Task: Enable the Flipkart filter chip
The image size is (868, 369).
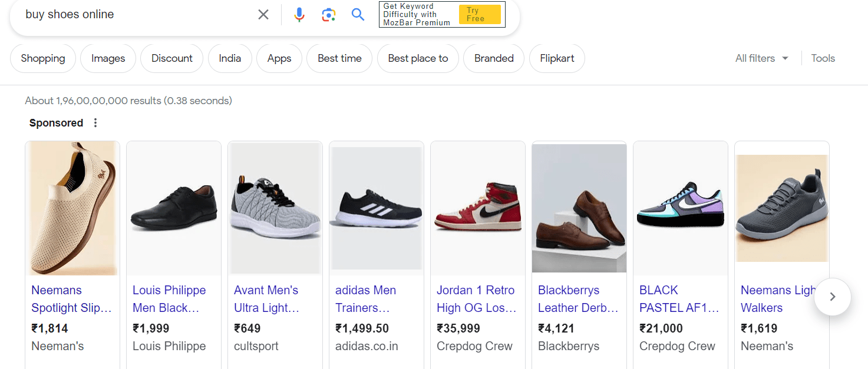Action: 556,58
